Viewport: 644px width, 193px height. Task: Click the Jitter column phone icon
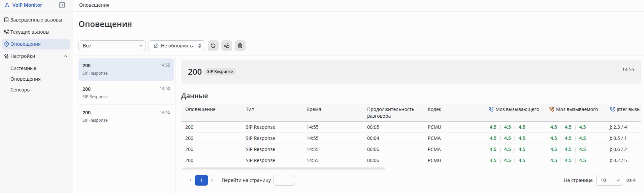coord(612,109)
